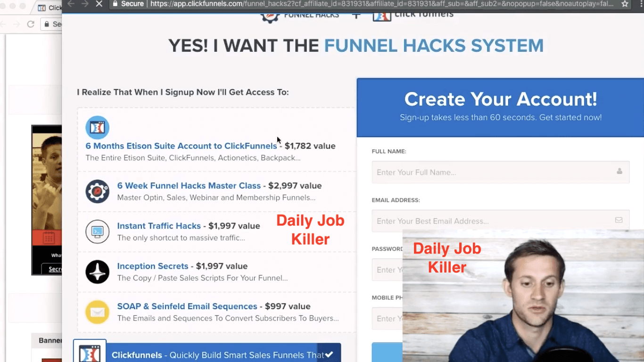644x362 pixels.
Task: Click "I Realize That When I Signup Now" text
Action: click(x=183, y=92)
